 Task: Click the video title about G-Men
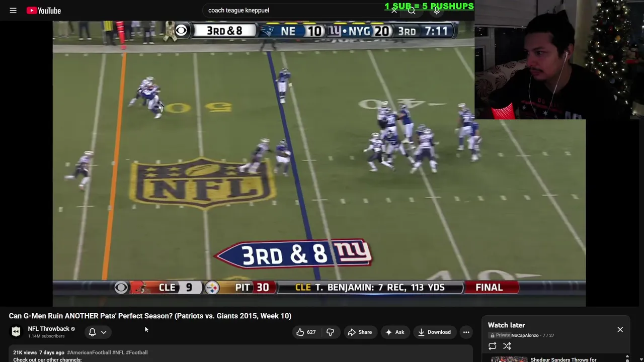pos(150,316)
